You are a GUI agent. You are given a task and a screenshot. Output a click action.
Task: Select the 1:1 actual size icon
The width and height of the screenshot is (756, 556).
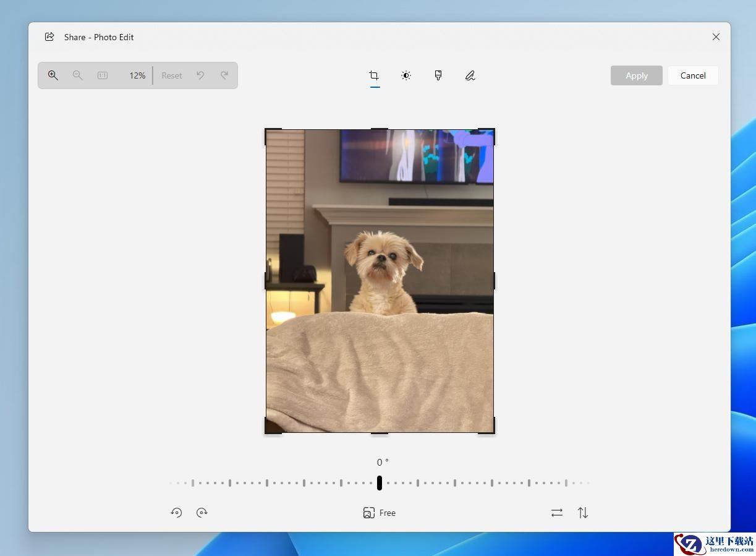103,75
